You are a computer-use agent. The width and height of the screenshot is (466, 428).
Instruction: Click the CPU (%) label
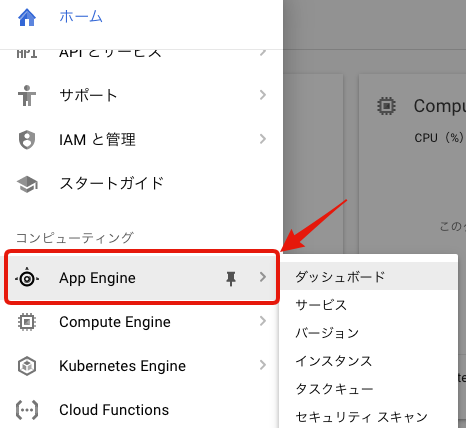(439, 138)
